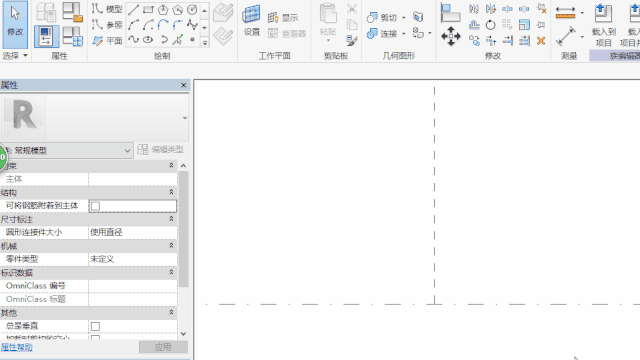Close the 属性 properties panel
Screen dimensions: 640x360
coord(183,85)
